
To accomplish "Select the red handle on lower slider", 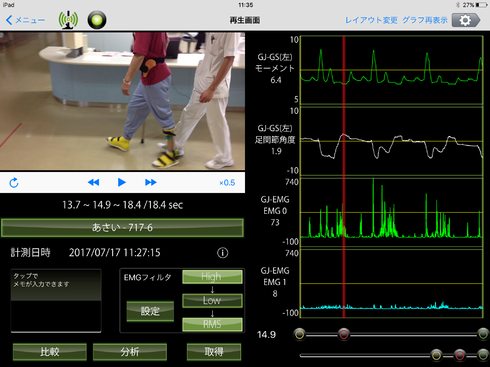I will click(x=460, y=356).
